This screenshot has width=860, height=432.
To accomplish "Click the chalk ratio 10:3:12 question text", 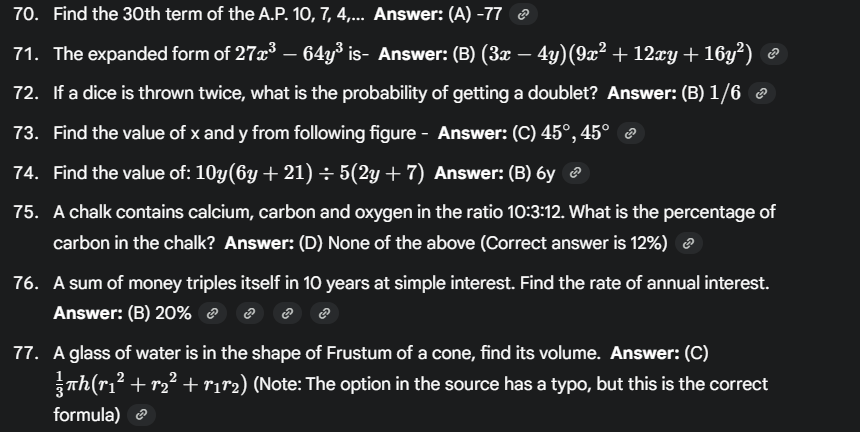I will coord(400,212).
